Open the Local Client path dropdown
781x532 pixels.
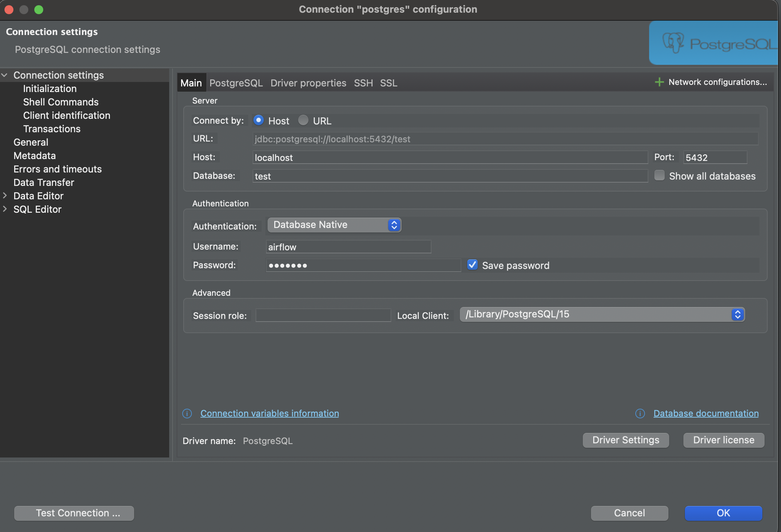click(x=602, y=314)
